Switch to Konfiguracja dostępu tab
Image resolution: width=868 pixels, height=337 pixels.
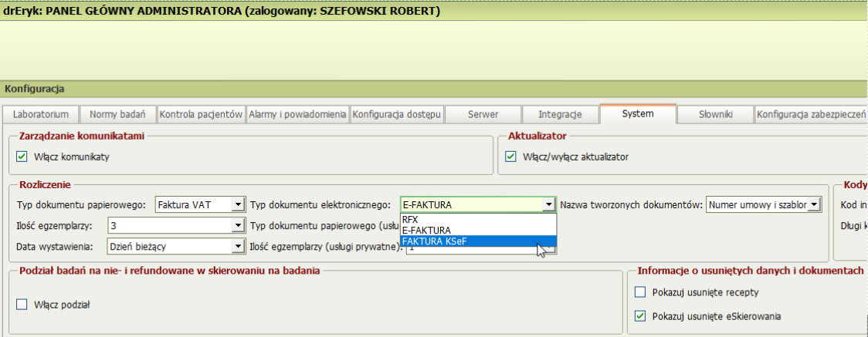[x=397, y=115]
